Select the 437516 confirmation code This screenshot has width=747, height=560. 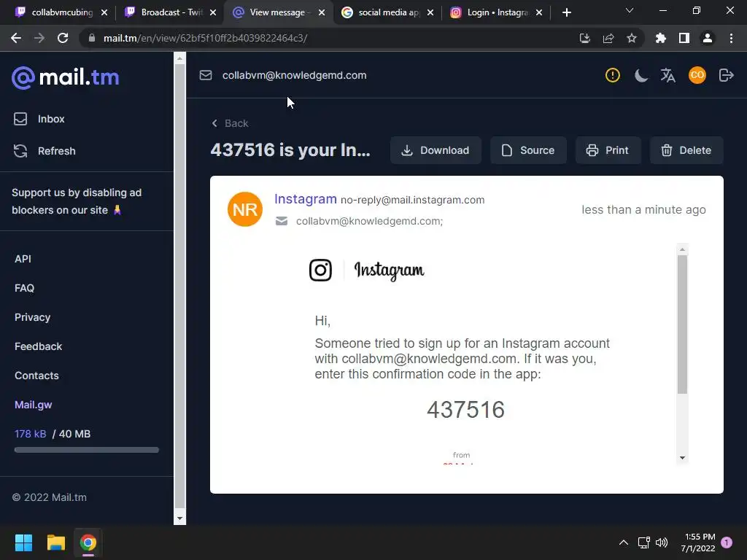[465, 410]
